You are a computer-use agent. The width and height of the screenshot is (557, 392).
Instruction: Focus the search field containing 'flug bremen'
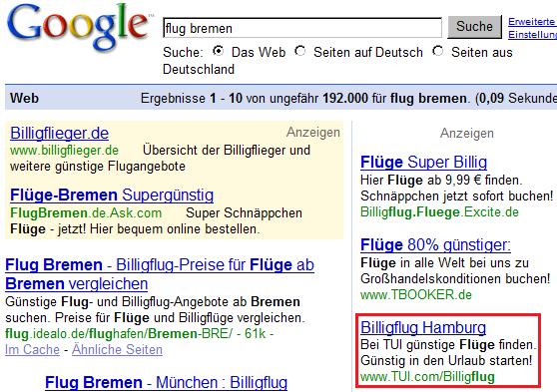[x=302, y=28]
